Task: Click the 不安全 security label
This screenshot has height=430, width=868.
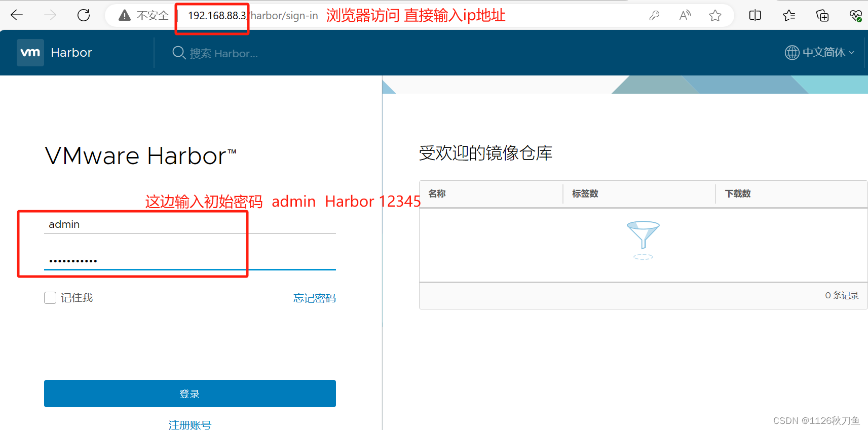Action: click(x=153, y=16)
